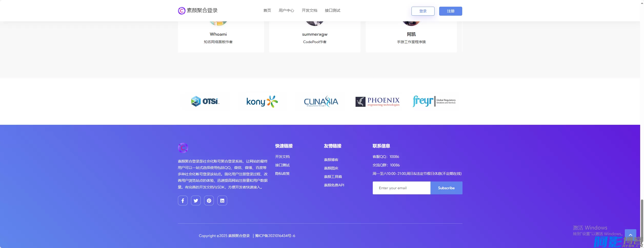Open the 隐私政策 footer link
Image resolution: width=644 pixels, height=248 pixels.
tap(282, 174)
